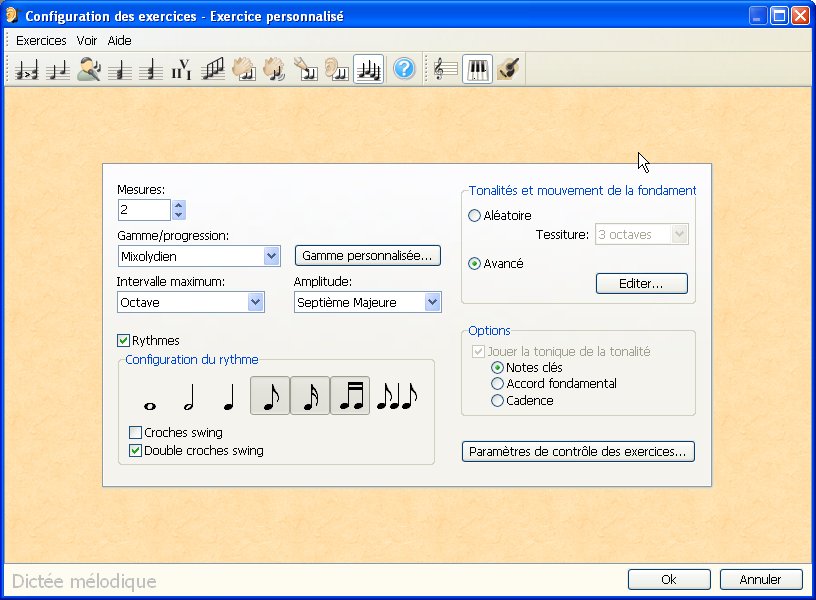Image resolution: width=816 pixels, height=600 pixels.
Task: Open the Aide menu
Action: (x=119, y=41)
